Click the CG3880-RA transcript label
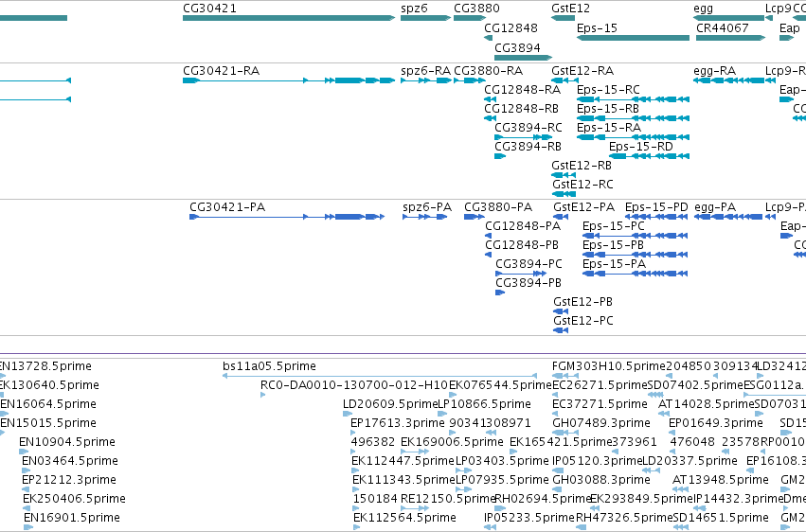Viewport: 806px width, 532px height. coord(489,71)
